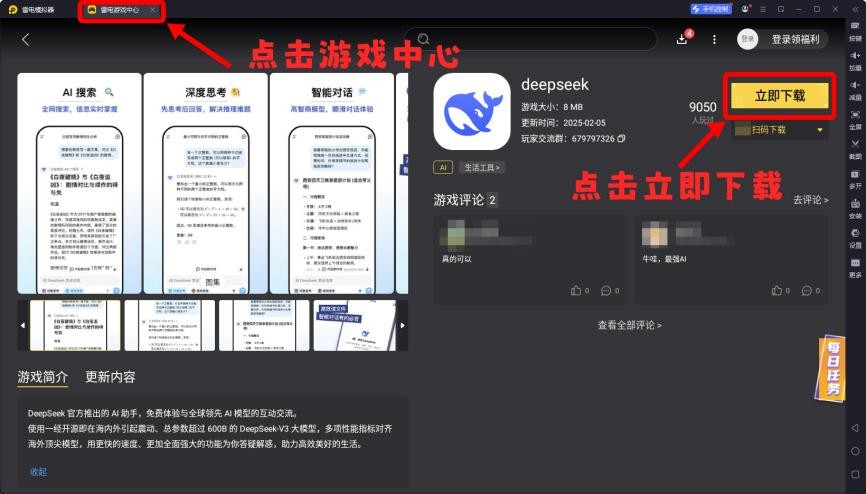The height and width of the screenshot is (494, 866).
Task: Open the AI 搜索 screenshot
Action: (80, 183)
